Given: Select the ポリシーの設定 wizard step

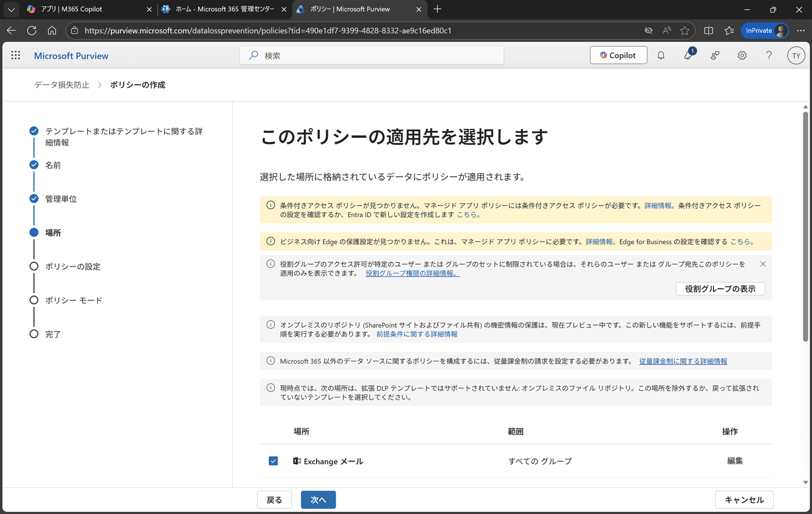Looking at the screenshot, I should (x=73, y=267).
